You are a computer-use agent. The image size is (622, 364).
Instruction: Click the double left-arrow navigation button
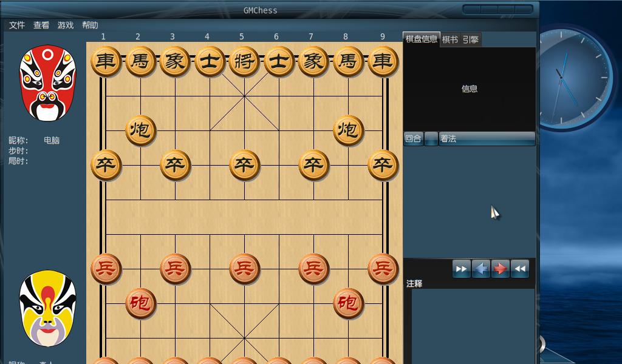(x=520, y=269)
